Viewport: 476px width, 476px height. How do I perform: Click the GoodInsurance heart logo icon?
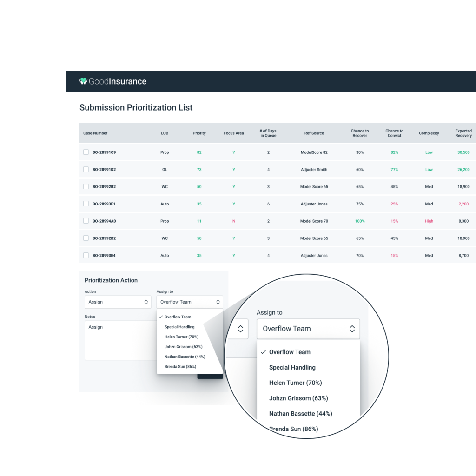pyautogui.click(x=83, y=81)
